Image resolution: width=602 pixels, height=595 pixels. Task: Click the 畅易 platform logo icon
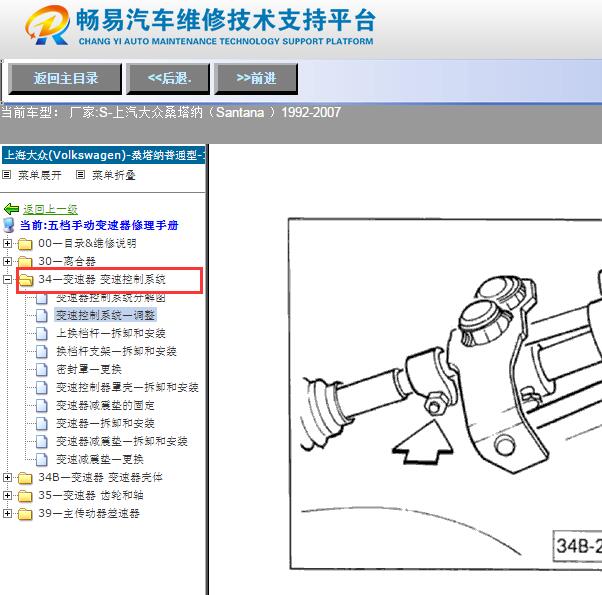pos(48,25)
